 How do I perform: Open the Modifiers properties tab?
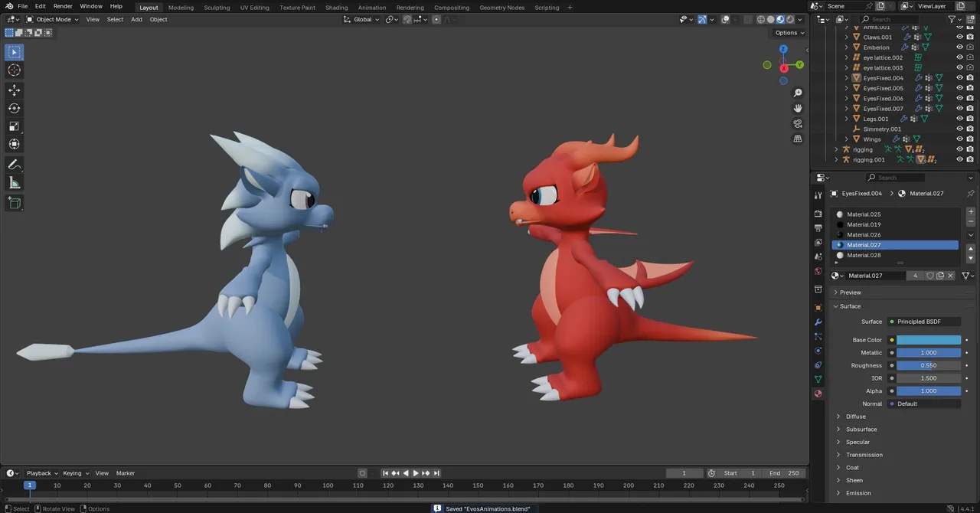pos(818,322)
